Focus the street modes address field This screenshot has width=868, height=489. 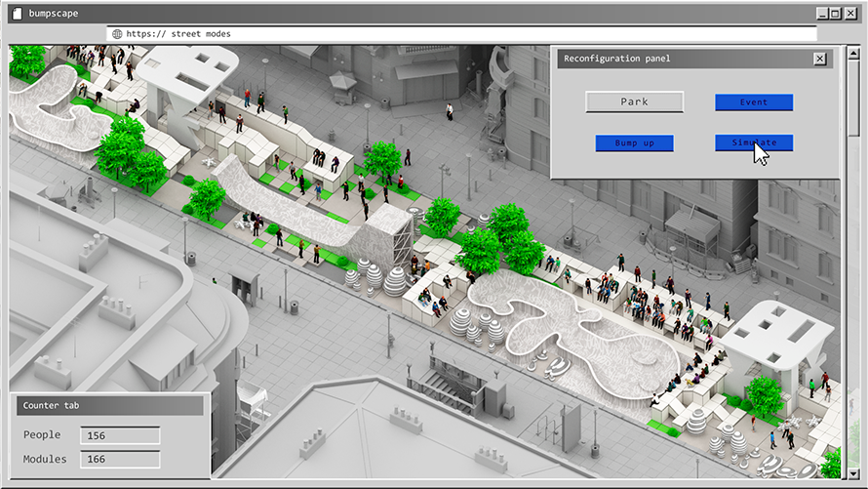(461, 34)
